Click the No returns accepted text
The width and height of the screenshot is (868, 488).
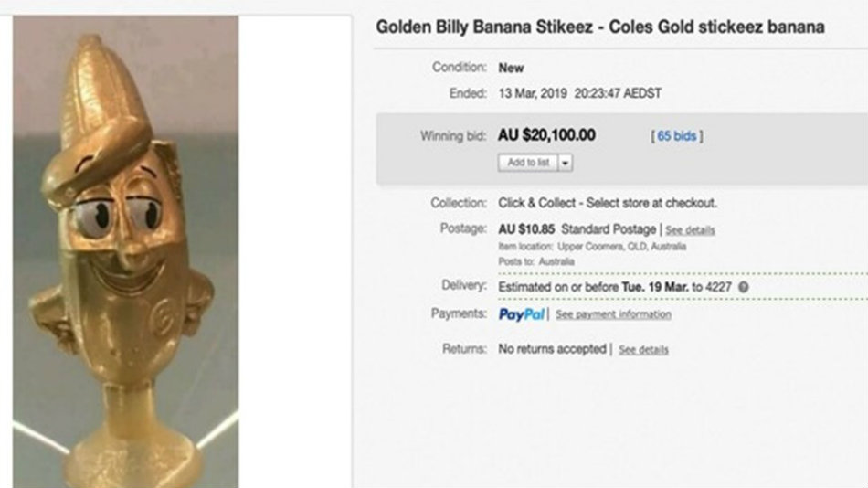(552, 349)
